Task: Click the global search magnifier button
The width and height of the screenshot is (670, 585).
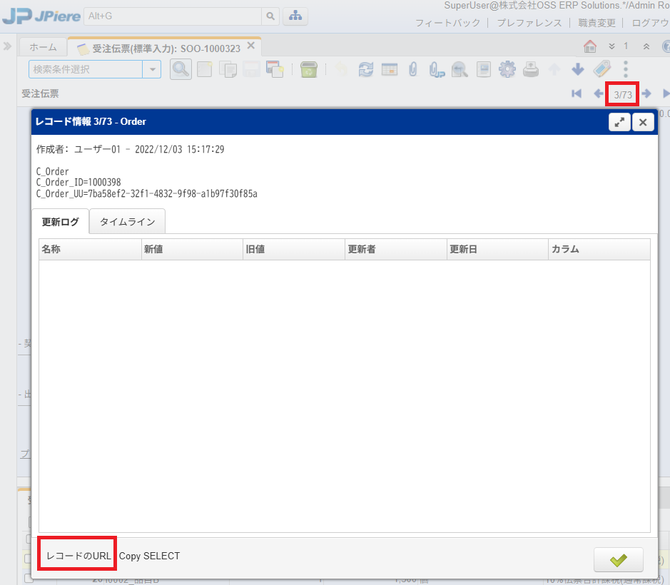Action: [x=270, y=16]
